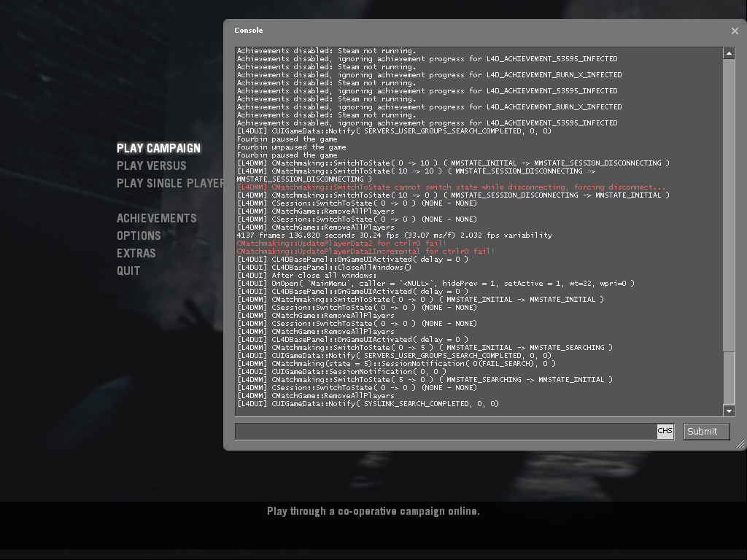
Task: Close the Console window
Action: point(735,31)
